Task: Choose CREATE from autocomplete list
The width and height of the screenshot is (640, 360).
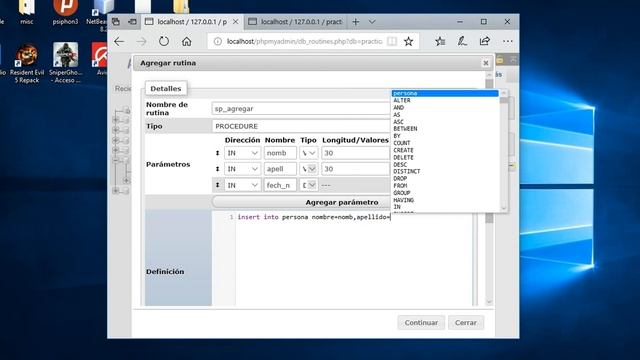Action: (x=445, y=150)
